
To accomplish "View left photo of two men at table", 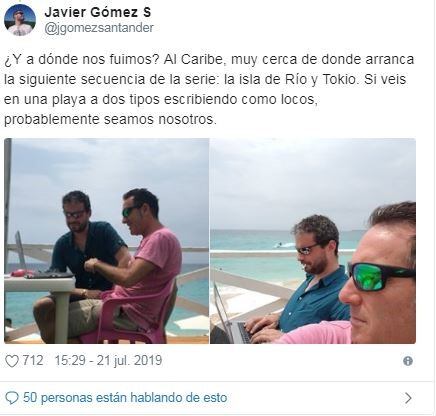I will point(106,241).
